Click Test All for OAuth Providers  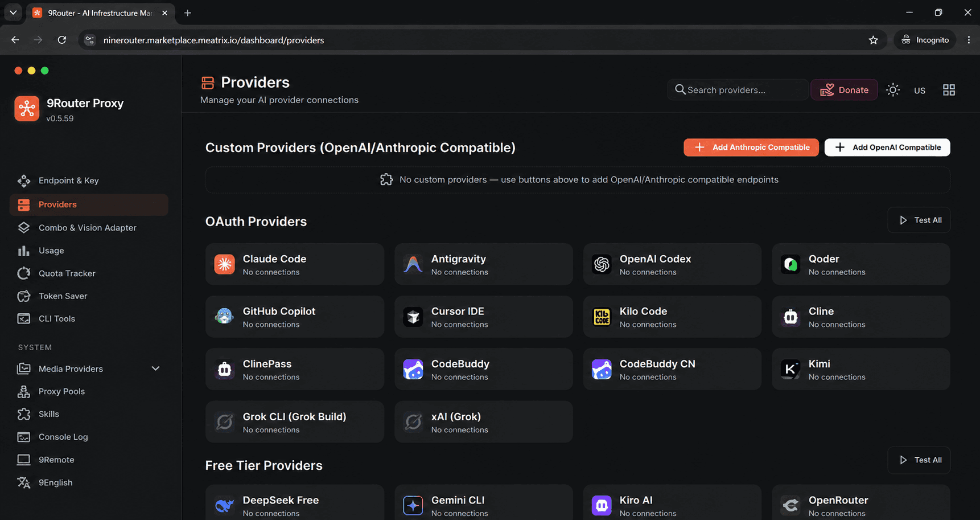pos(919,220)
